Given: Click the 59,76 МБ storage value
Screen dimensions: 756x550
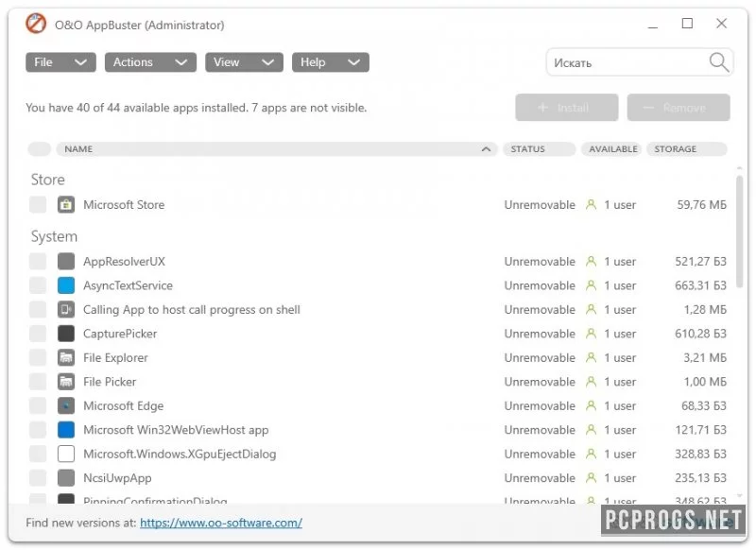Looking at the screenshot, I should tap(701, 205).
